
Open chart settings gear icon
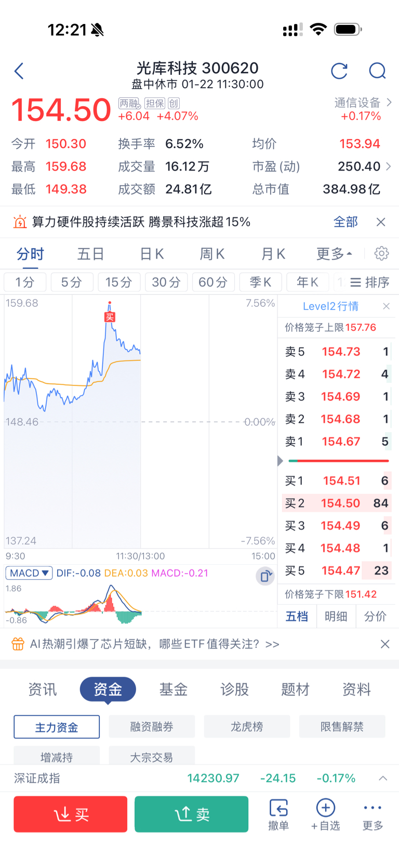coord(381,253)
